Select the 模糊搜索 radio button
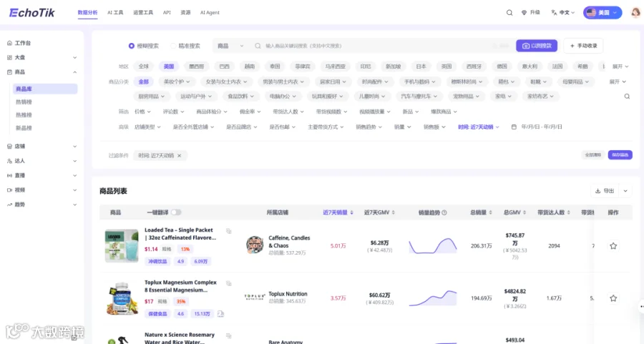The image size is (644, 344). (x=132, y=46)
